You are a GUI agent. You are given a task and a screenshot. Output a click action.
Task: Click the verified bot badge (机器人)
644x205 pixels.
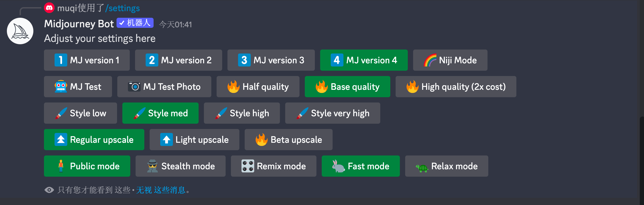135,23
